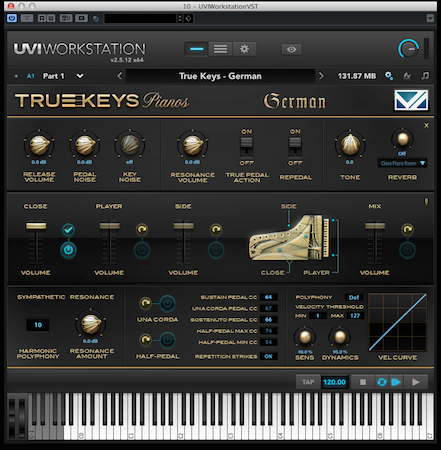Screen dimensions: 441x450
Task: Click the Tone knob
Action: (x=350, y=145)
